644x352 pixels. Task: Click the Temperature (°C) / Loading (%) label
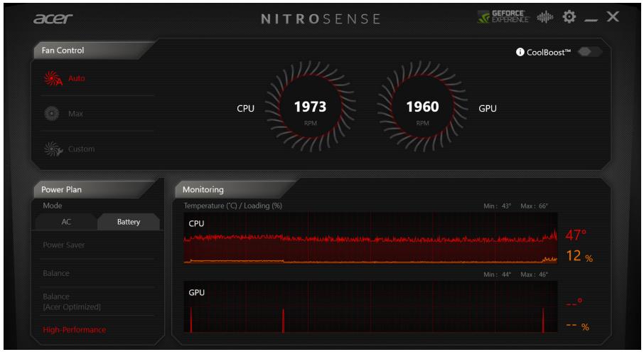[233, 206]
